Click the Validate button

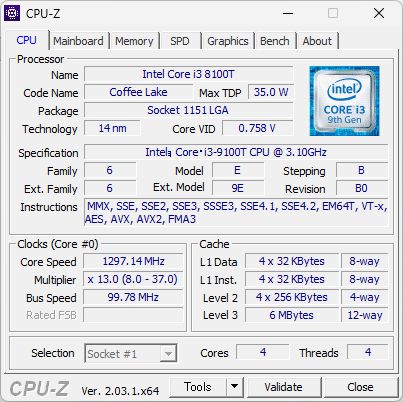(x=284, y=387)
